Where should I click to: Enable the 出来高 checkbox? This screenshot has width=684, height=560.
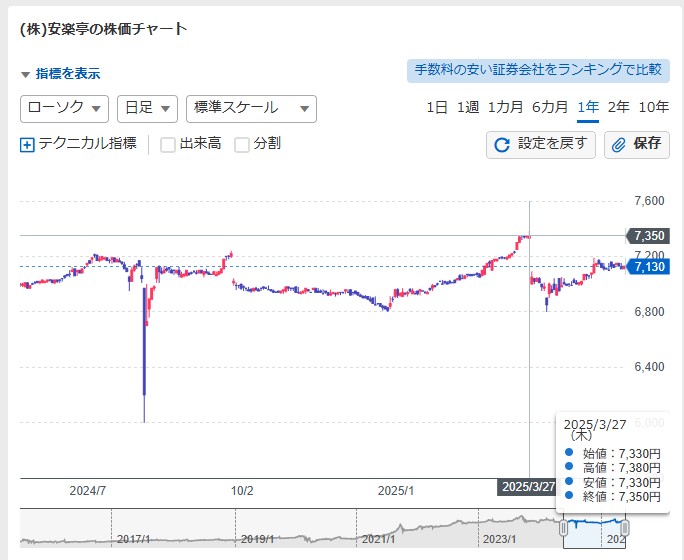coord(168,145)
